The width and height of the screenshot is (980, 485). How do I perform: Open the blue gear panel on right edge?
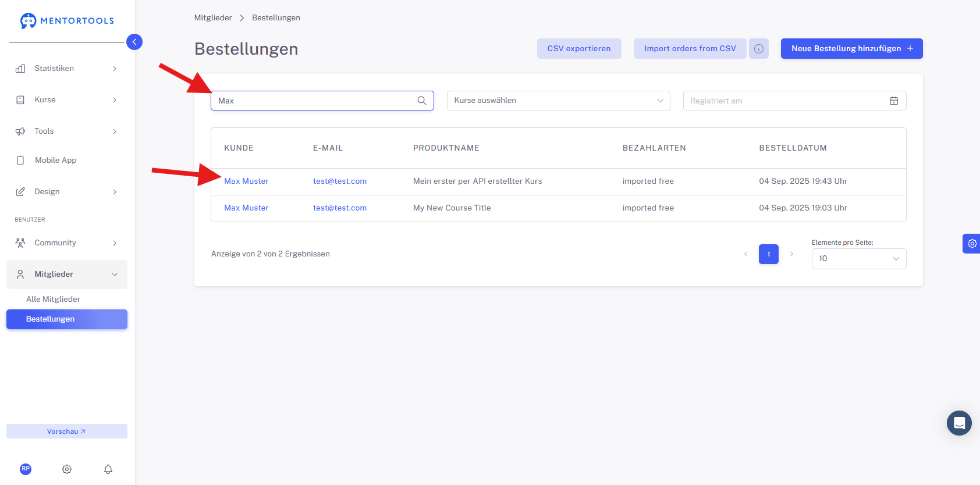(x=972, y=244)
